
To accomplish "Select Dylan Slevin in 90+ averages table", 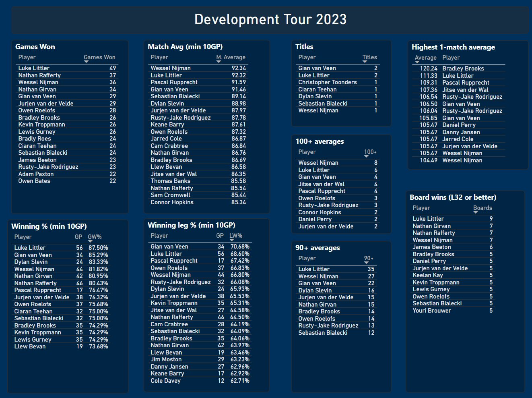I will [x=315, y=290].
